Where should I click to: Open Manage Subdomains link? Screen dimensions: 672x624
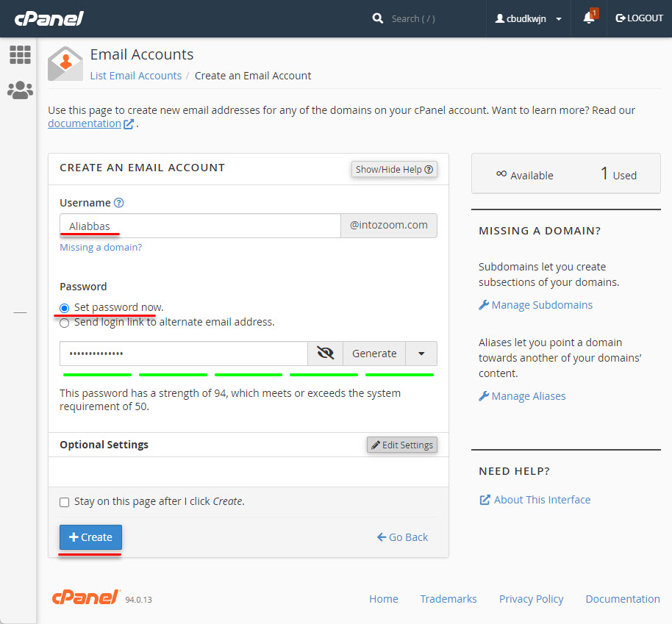536,305
